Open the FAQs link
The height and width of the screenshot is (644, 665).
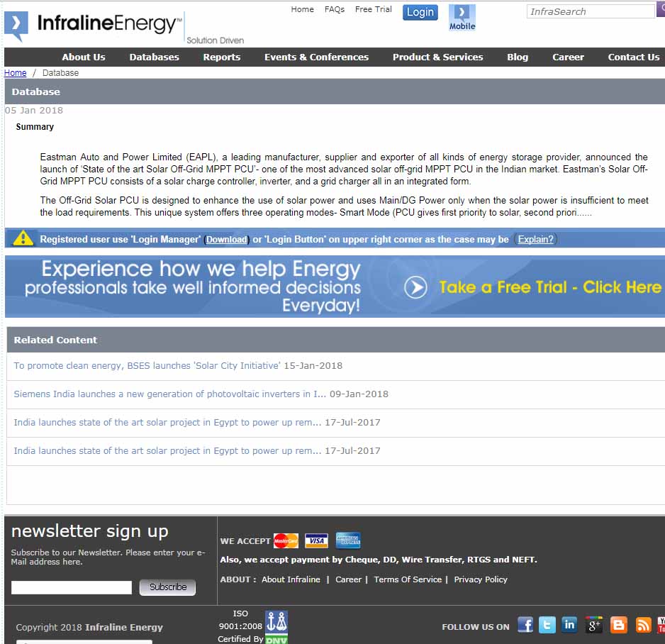[335, 9]
